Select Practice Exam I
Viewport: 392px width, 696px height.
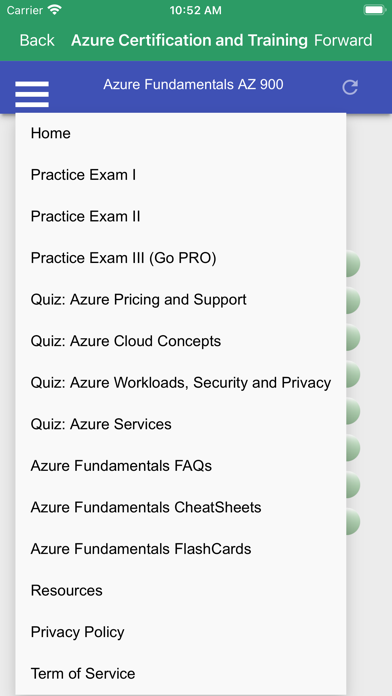coord(181,175)
